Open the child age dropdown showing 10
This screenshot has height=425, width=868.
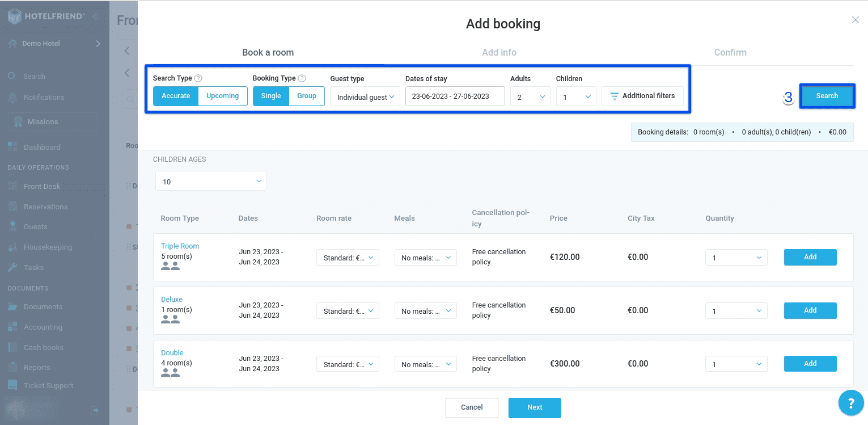(x=210, y=180)
